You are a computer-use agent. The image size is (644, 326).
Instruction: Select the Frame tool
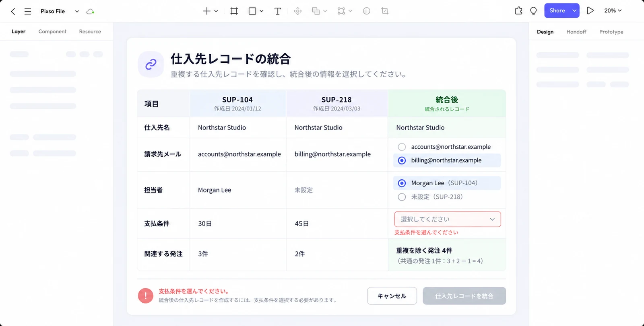click(234, 11)
